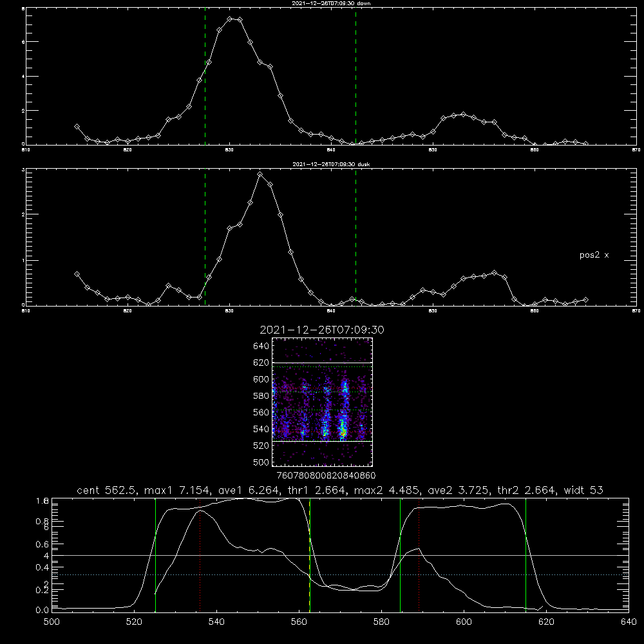Click red dotted vertical line near 536
The width and height of the screenshot is (644, 644).
pos(200,555)
